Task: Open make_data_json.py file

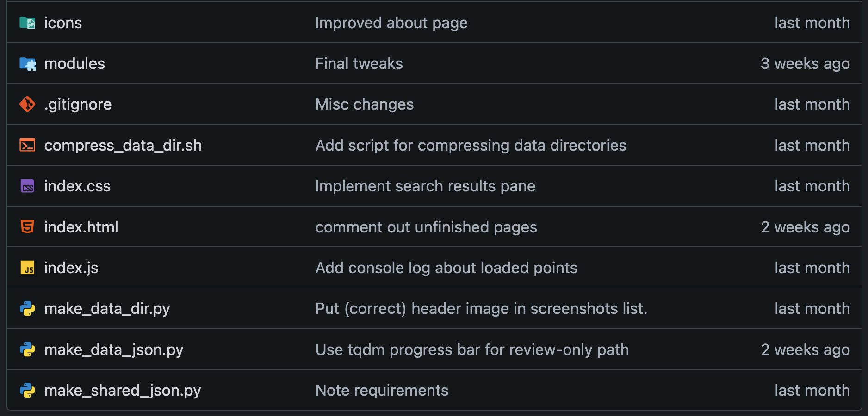Action: pos(113,350)
